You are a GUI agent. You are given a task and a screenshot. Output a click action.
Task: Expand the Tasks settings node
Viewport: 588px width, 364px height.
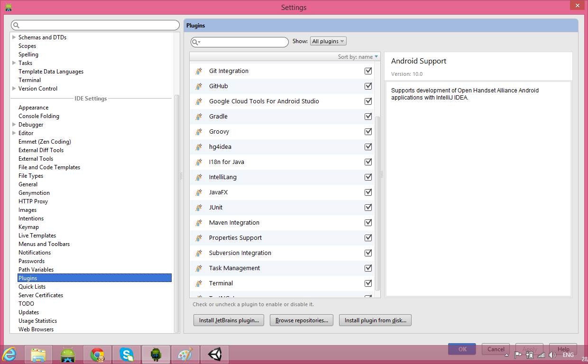[14, 63]
